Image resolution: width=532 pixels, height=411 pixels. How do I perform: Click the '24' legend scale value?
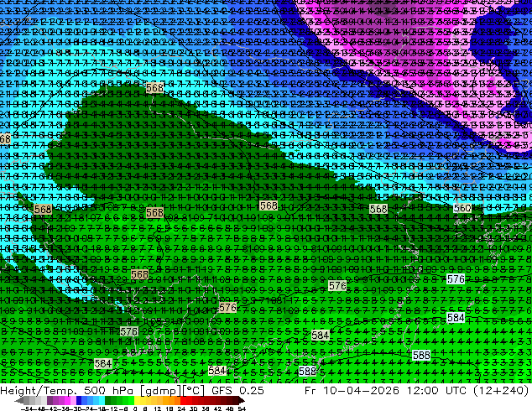[x=181, y=408]
